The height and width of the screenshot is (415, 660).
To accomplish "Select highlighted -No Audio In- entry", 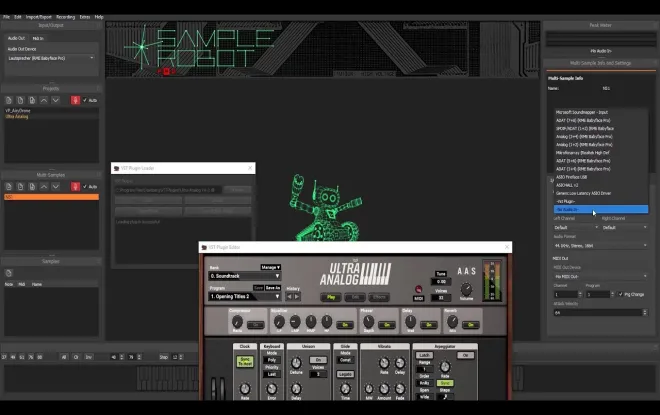I will (601, 209).
